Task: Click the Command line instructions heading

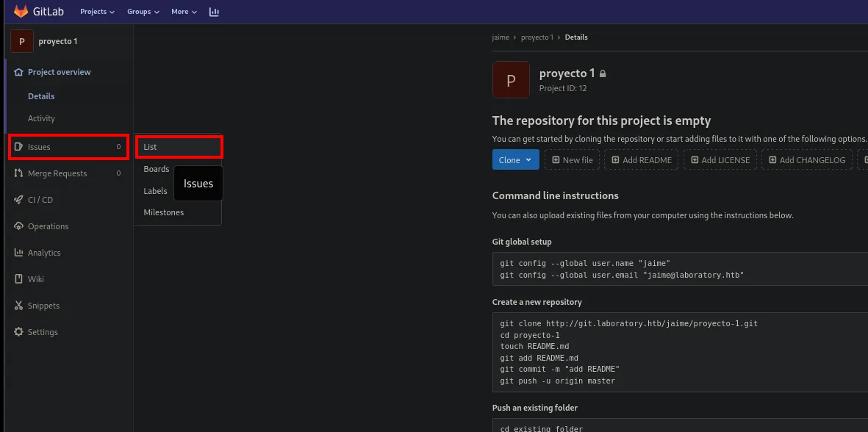Action: (x=555, y=196)
